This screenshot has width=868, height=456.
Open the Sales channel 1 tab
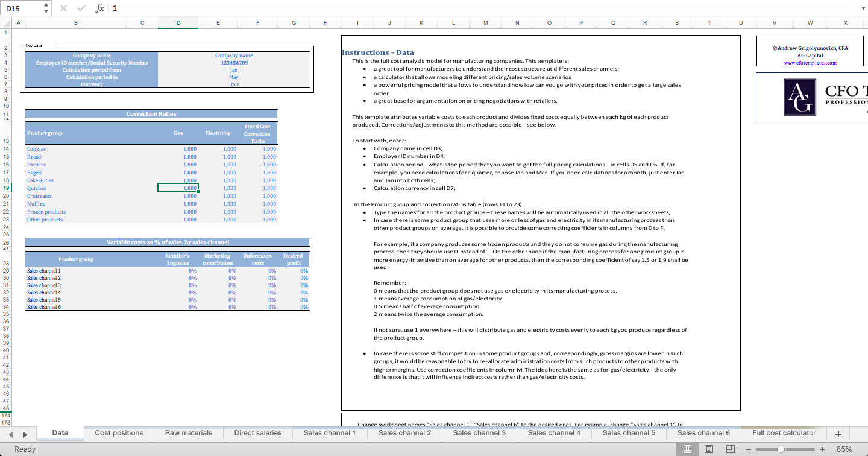(330, 433)
